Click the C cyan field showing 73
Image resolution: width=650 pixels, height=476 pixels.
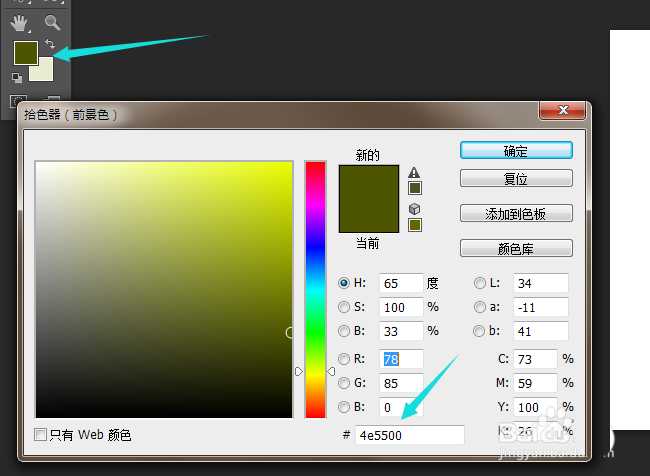[x=535, y=359]
